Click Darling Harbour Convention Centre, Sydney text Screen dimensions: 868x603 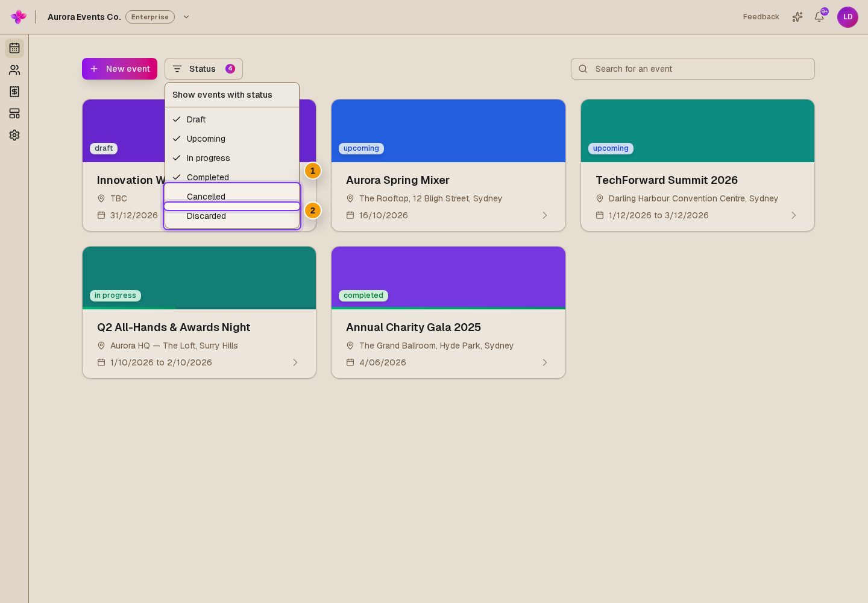[693, 198]
